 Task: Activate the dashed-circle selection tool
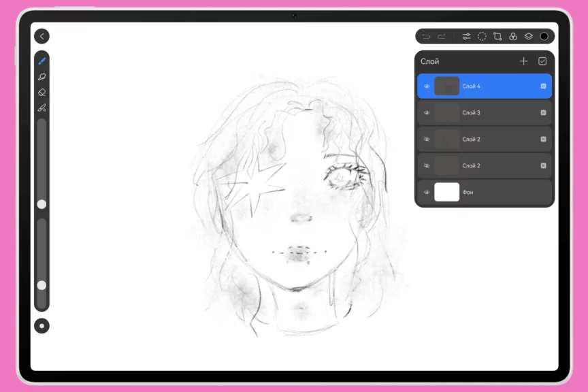pyautogui.click(x=482, y=36)
